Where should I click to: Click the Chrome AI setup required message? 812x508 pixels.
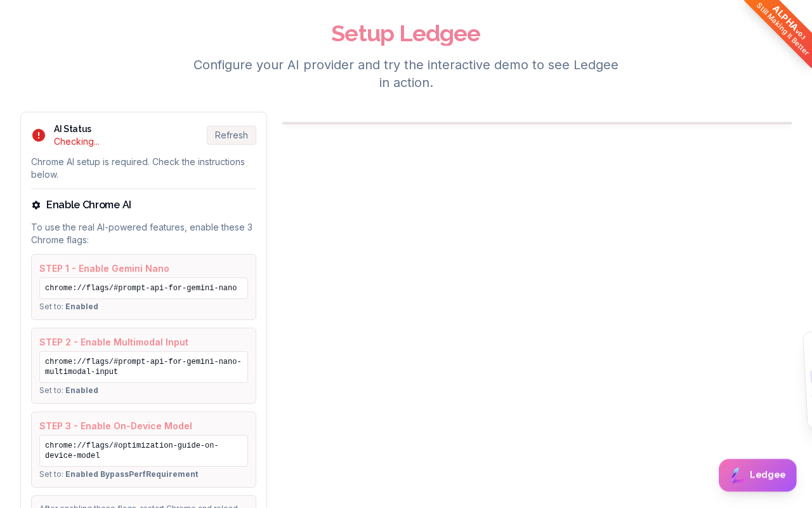pyautogui.click(x=138, y=168)
